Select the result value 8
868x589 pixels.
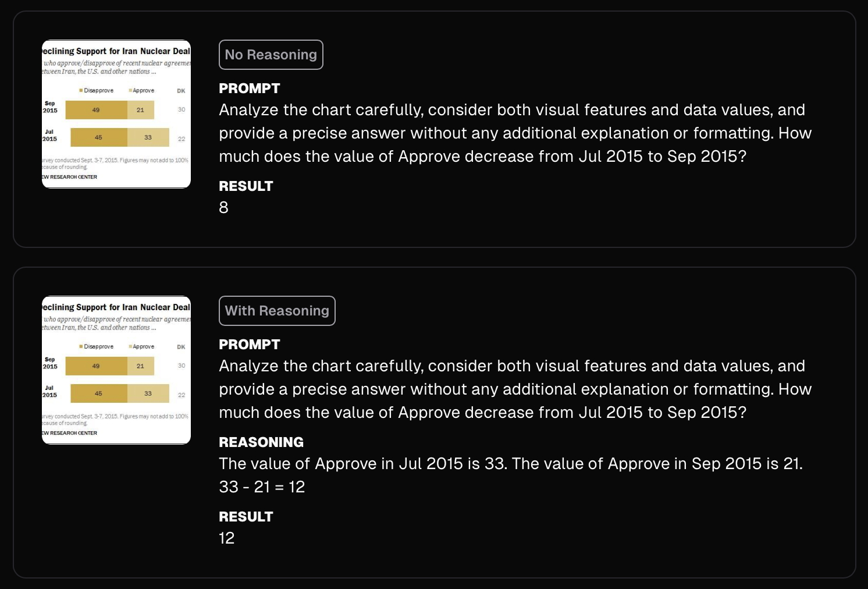[x=223, y=208]
